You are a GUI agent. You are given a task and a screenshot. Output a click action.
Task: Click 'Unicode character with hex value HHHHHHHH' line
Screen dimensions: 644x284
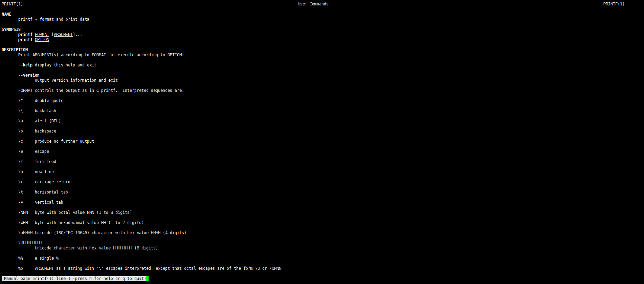(96, 248)
